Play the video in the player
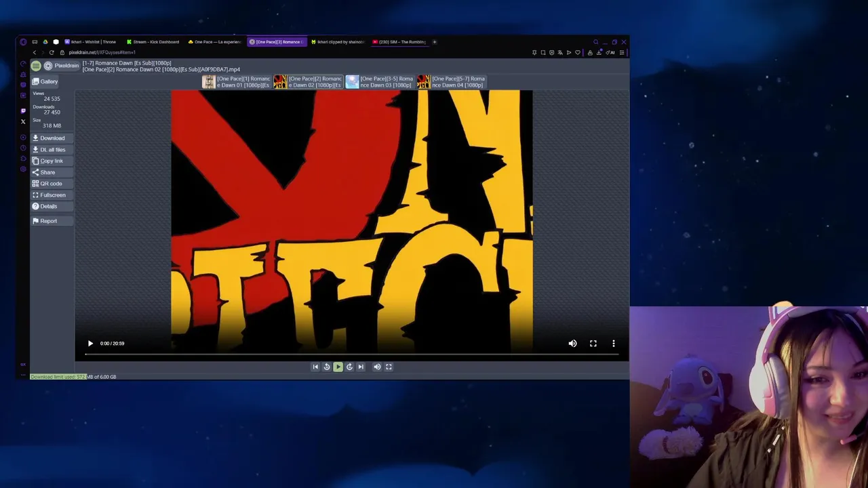868x488 pixels. [x=90, y=344]
